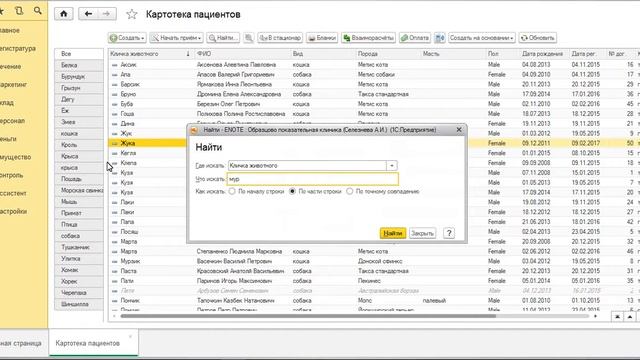Go to the Home page icon

tap(64, 14)
